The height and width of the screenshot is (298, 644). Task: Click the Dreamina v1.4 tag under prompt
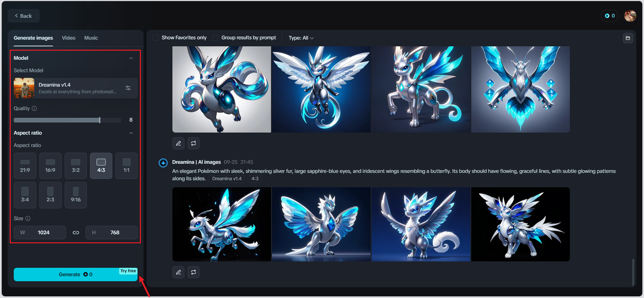227,179
